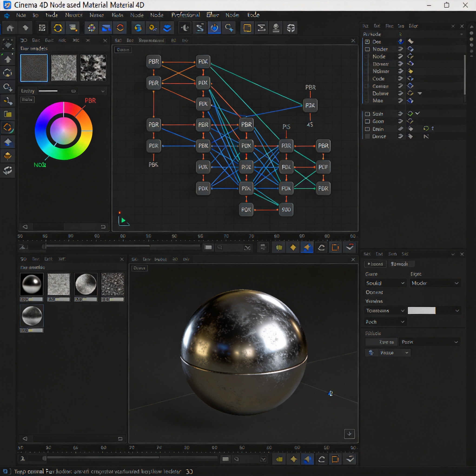The height and width of the screenshot is (476, 476).
Task: Switch to the Sem tab in lower-right panel
Action: click(393, 254)
